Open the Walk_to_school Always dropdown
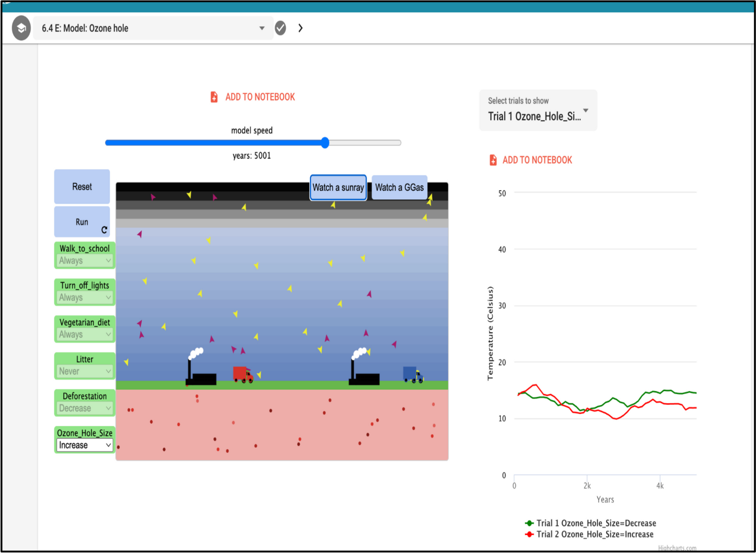The height and width of the screenshot is (553, 756). coord(85,260)
